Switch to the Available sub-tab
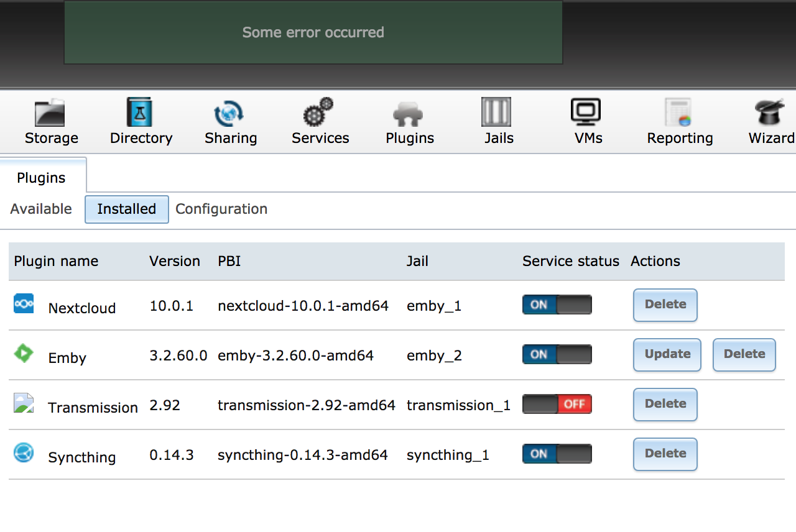This screenshot has height=532, width=796. coord(41,209)
